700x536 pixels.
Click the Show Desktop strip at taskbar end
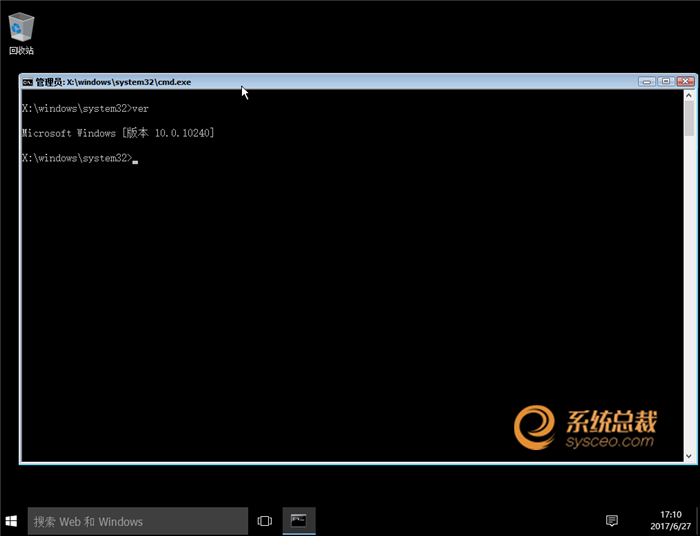(x=697, y=521)
